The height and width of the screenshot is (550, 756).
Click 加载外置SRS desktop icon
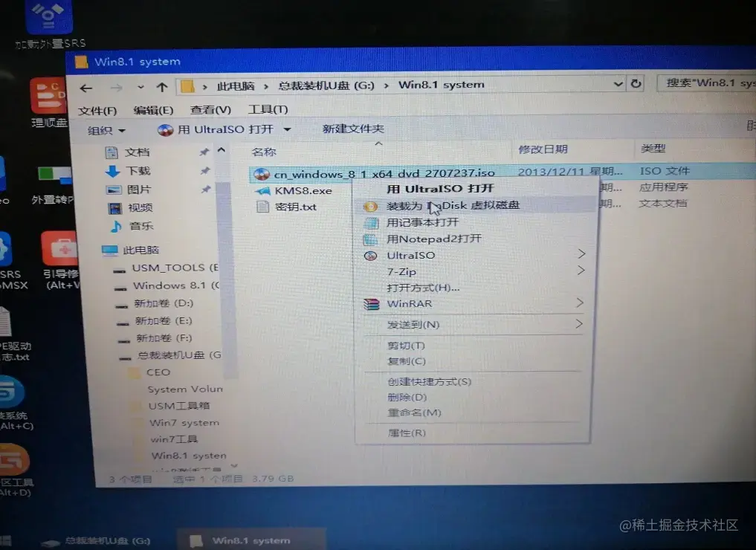(x=50, y=24)
